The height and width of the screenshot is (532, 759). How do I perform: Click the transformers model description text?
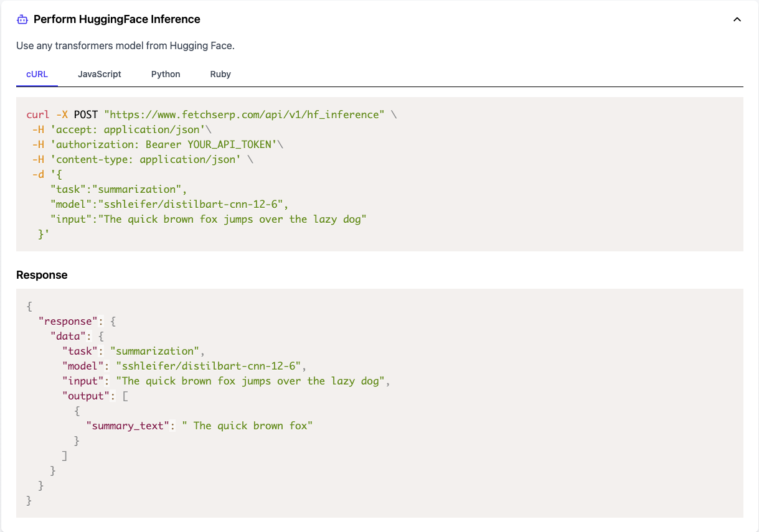coord(125,46)
